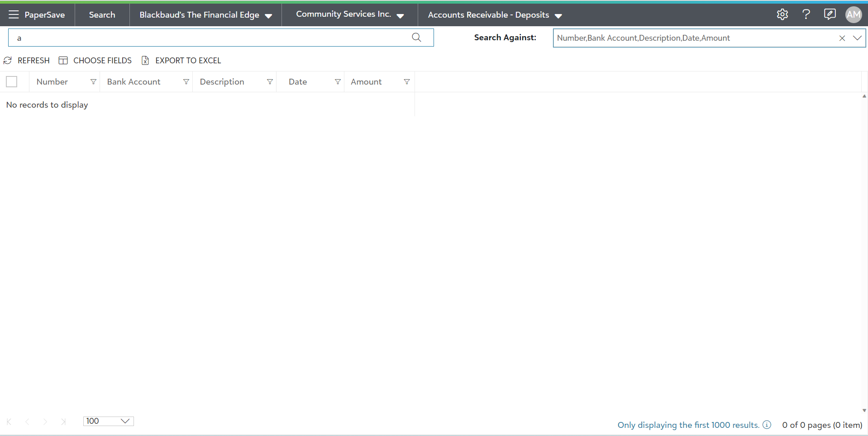868x436 pixels.
Task: Click the info icon beside results notice
Action: click(767, 425)
